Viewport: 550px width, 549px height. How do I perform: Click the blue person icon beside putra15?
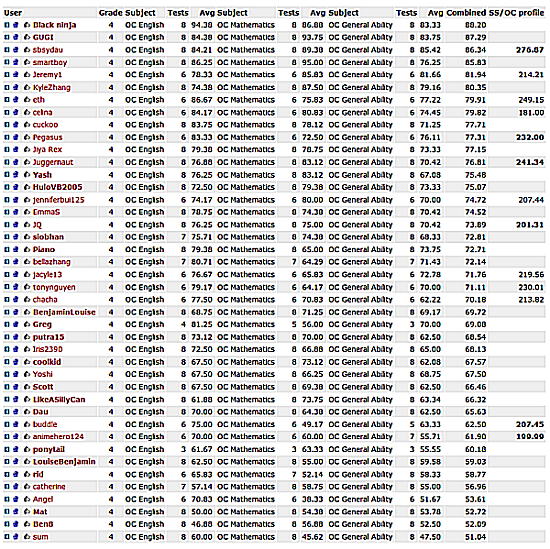point(16,337)
